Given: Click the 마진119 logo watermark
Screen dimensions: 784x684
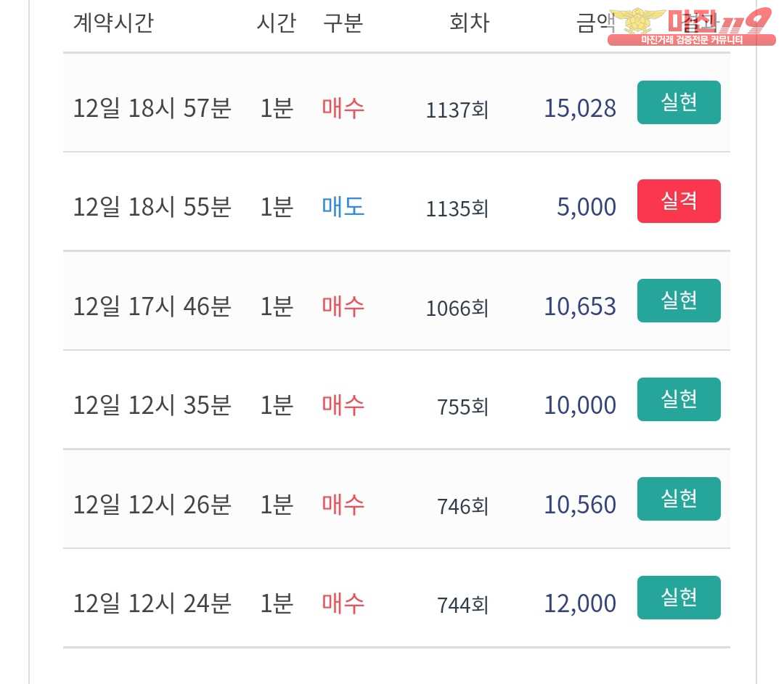Looking at the screenshot, I should [x=691, y=26].
